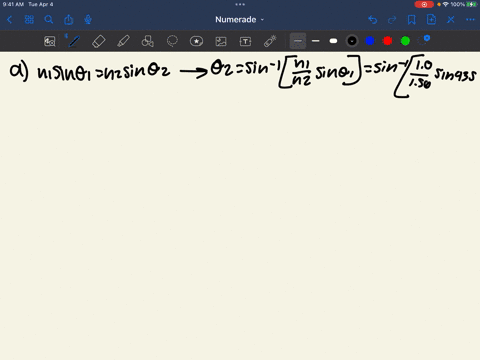Tap the multitasking three dots at top
Image resolution: width=480 pixels, height=360 pixels.
(x=240, y=4)
